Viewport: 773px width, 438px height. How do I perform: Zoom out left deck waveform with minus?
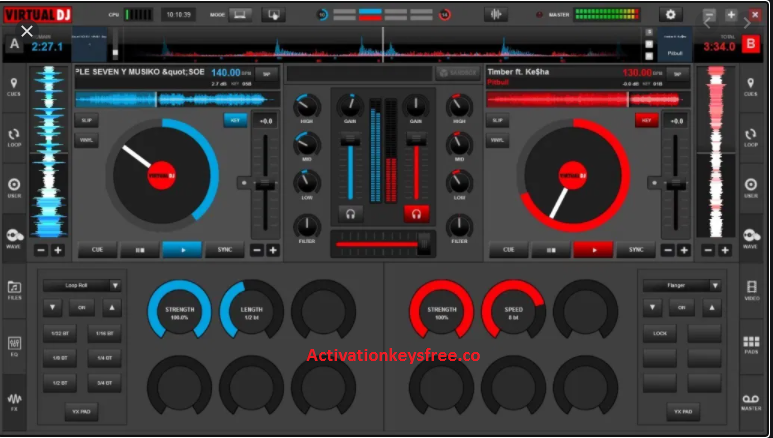[41, 250]
